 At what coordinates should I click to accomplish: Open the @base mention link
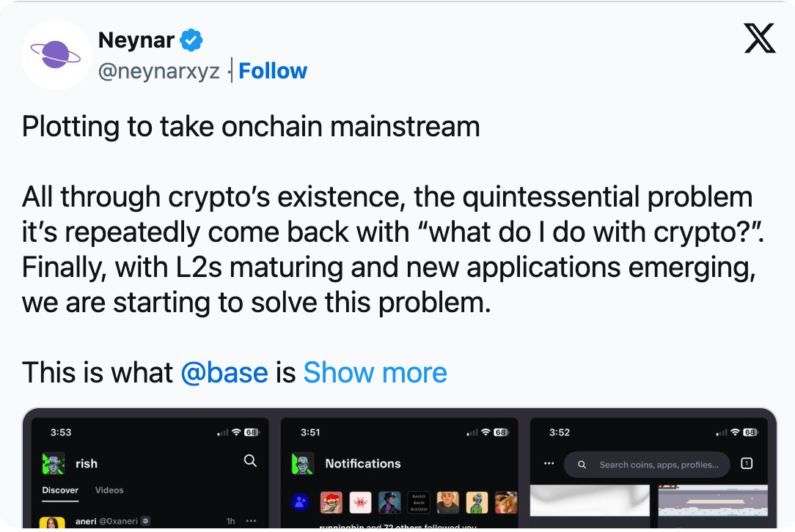coord(224,372)
